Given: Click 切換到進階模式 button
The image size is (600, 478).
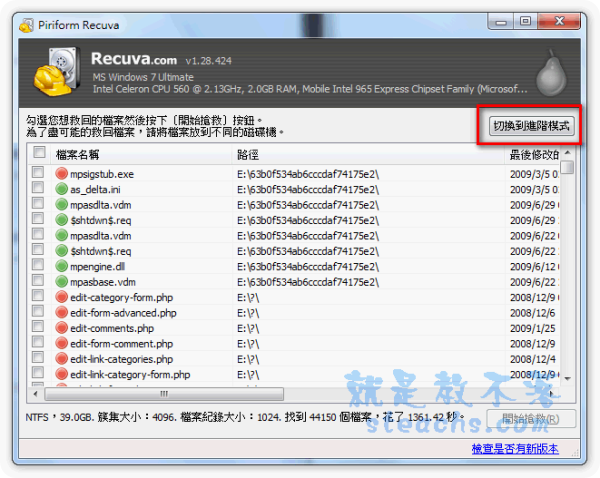Looking at the screenshot, I should (532, 126).
